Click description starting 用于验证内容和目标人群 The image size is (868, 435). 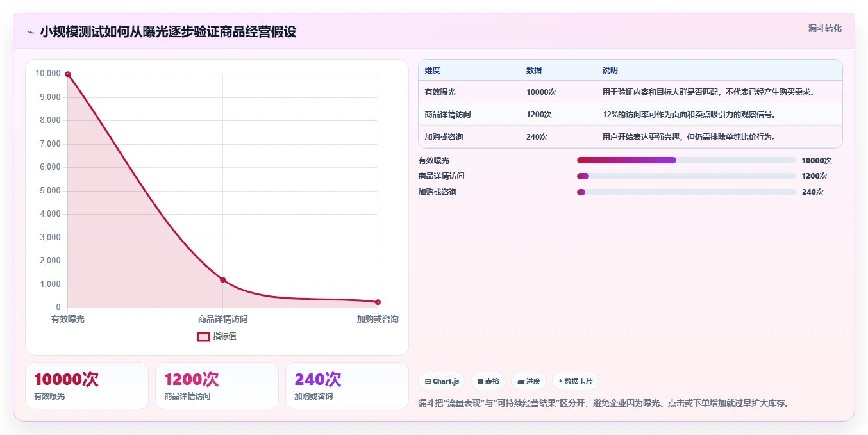(x=708, y=92)
